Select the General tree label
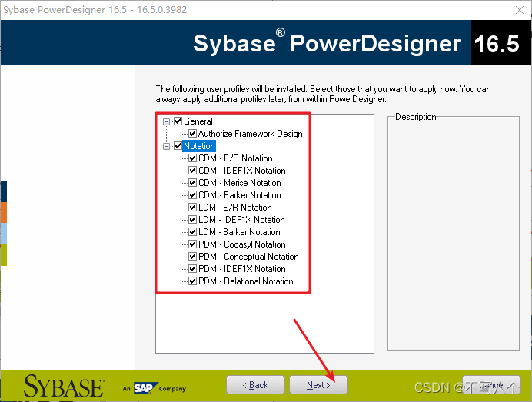This screenshot has width=532, height=402. [198, 121]
